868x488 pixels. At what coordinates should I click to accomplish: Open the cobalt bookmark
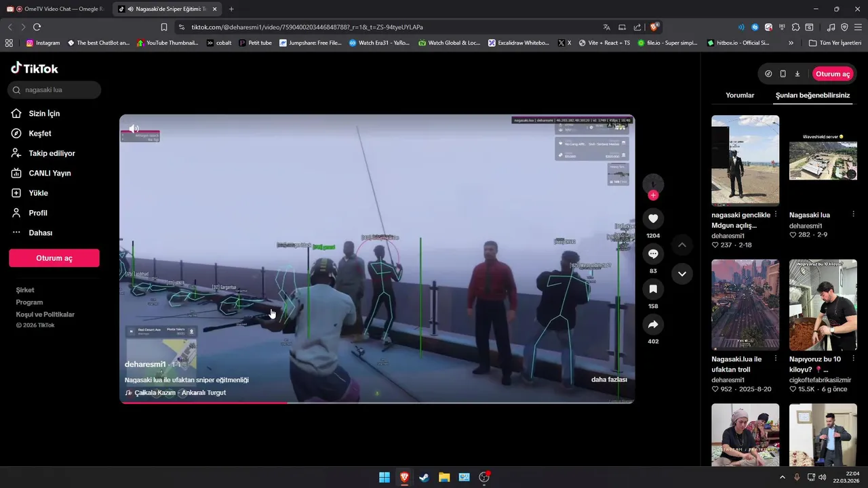coord(219,43)
